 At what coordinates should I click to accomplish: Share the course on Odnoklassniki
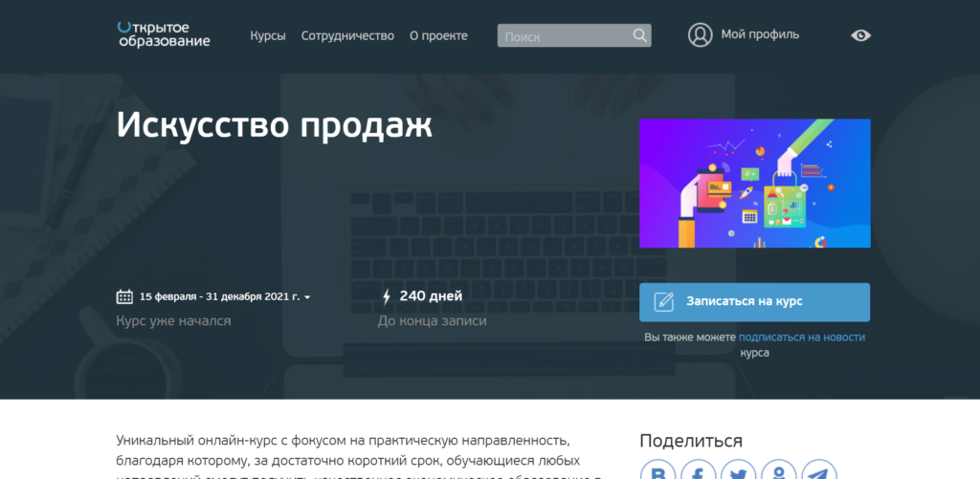tap(779, 472)
